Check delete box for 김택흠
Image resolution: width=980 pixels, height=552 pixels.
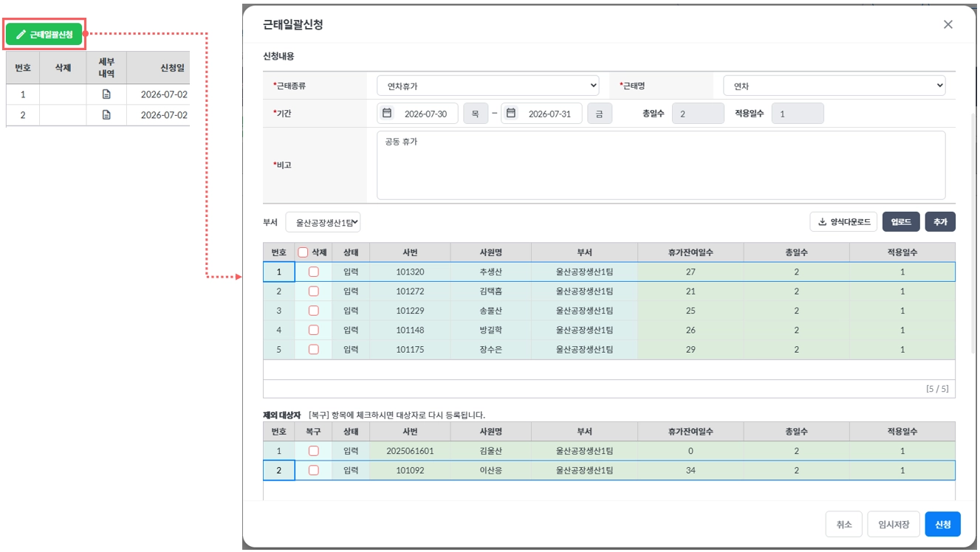click(x=314, y=291)
